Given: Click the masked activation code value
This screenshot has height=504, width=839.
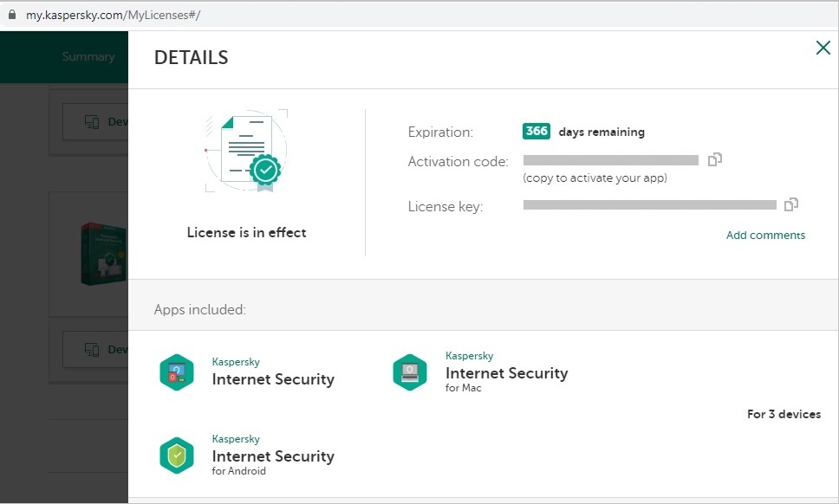Looking at the screenshot, I should (611, 160).
